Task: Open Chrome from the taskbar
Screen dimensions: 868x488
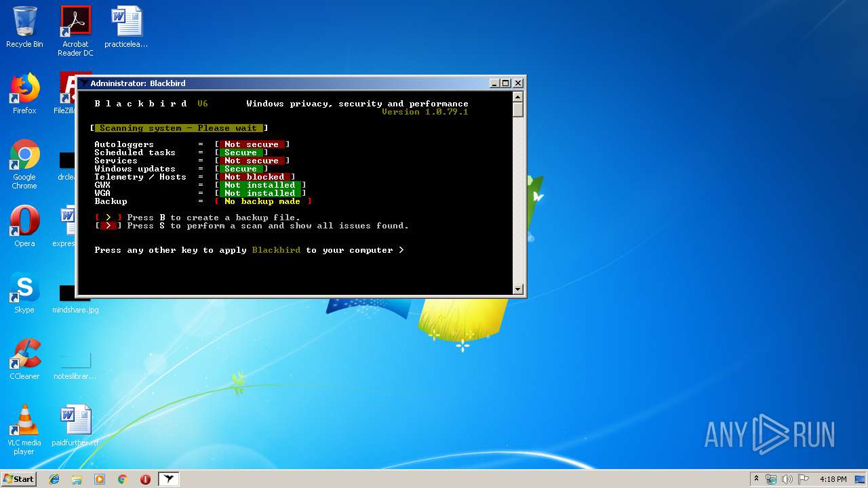Action: point(122,479)
